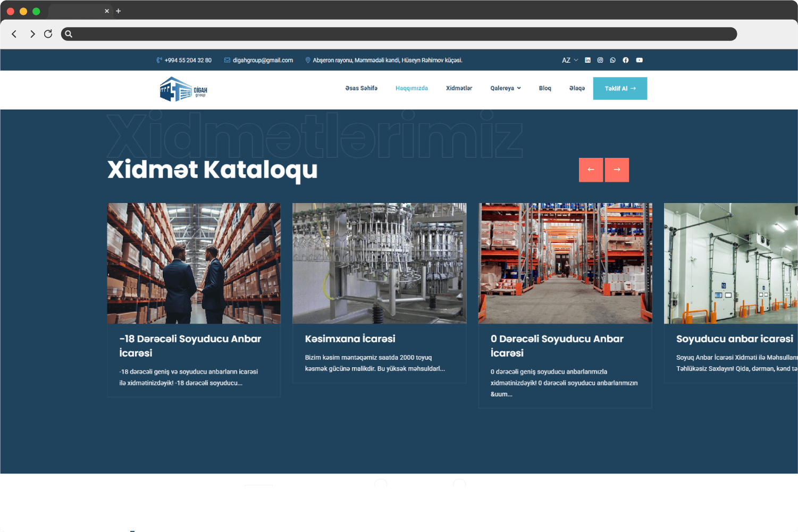Open the Kəsimxana İcarəsi service card title
The image size is (798, 532).
pyautogui.click(x=350, y=339)
